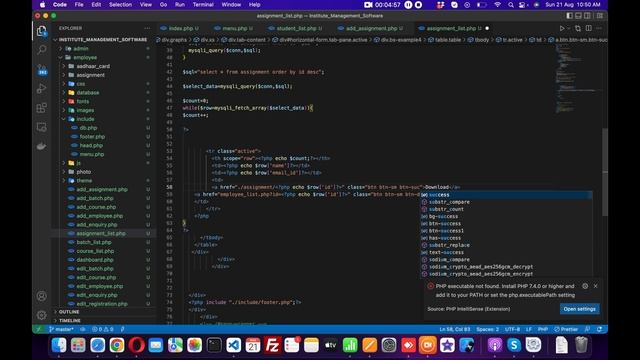640x360 pixels.
Task: Click the Prettier status bar item
Action: coord(566,329)
